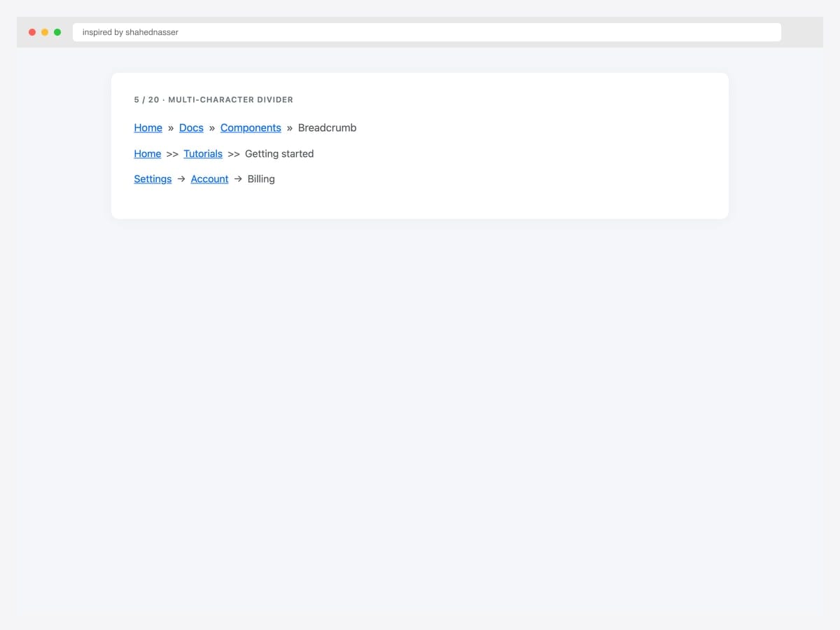The width and height of the screenshot is (840, 630).
Task: Open the Docs breadcrumb link
Action: click(x=191, y=127)
